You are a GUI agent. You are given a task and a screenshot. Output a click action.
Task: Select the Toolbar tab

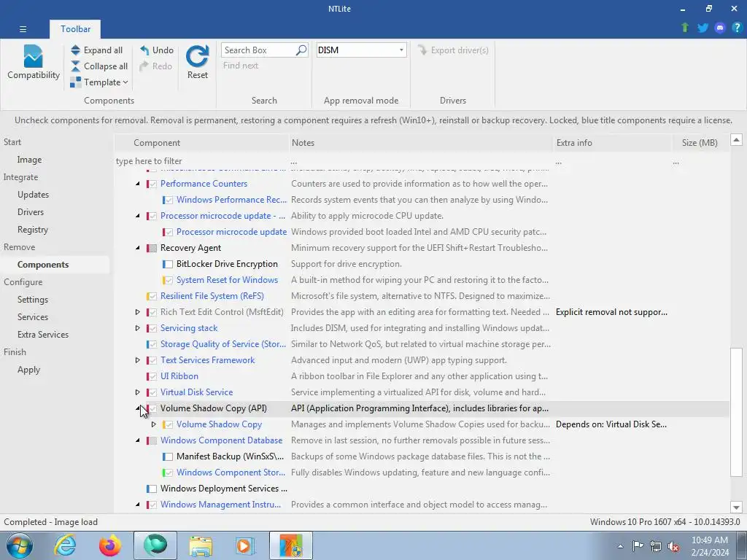pyautogui.click(x=75, y=29)
